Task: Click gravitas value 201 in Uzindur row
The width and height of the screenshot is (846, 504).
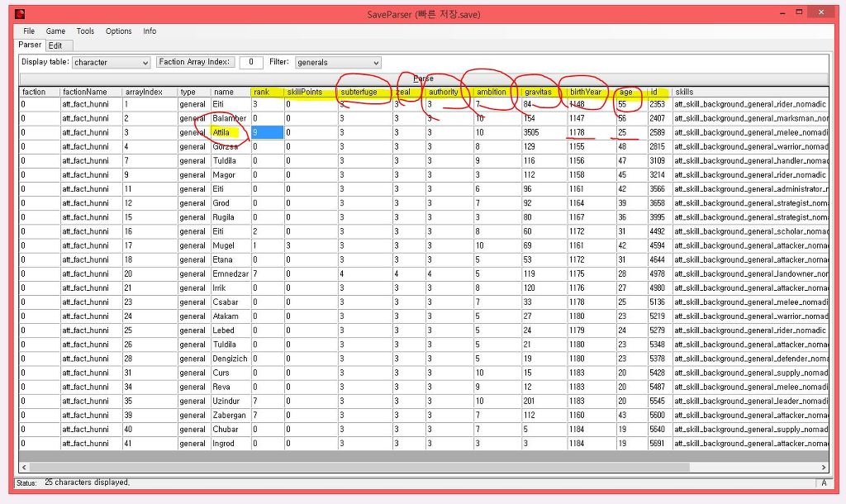Action: point(544,401)
